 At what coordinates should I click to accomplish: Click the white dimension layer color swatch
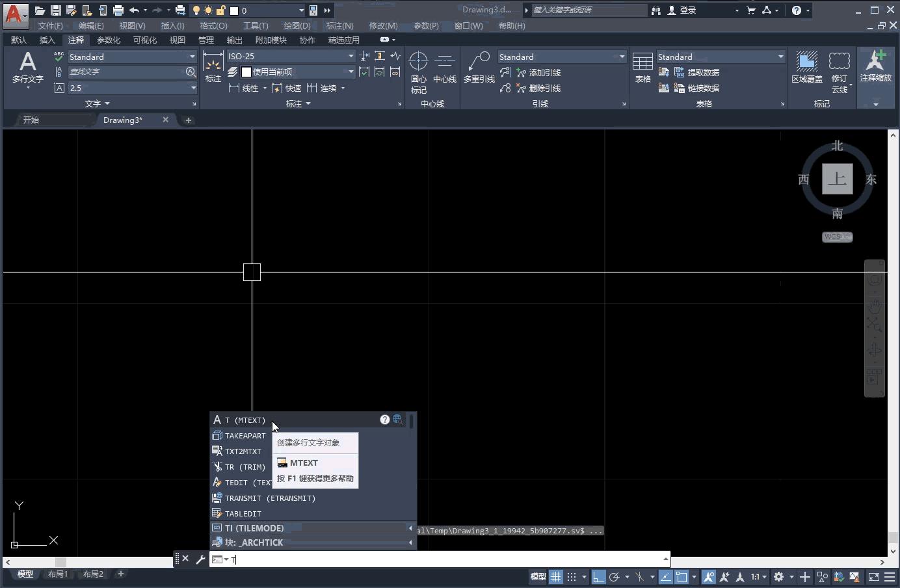pyautogui.click(x=246, y=72)
